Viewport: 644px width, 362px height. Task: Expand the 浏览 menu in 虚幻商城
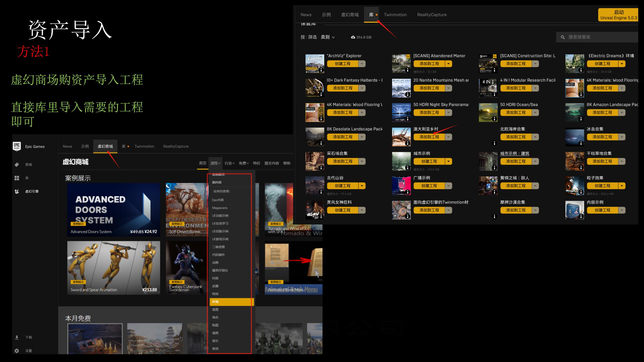tap(215, 163)
